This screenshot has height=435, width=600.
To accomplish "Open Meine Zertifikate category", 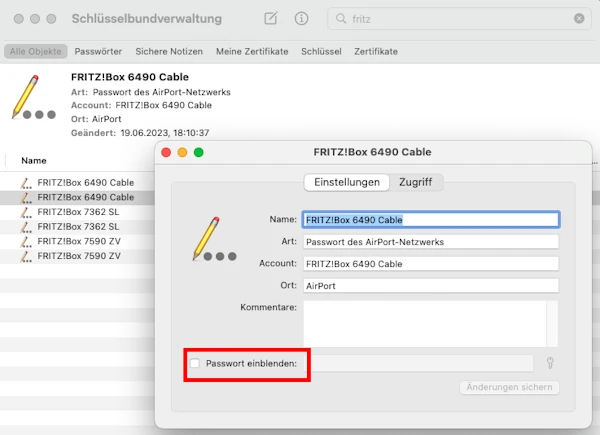I will (x=252, y=51).
